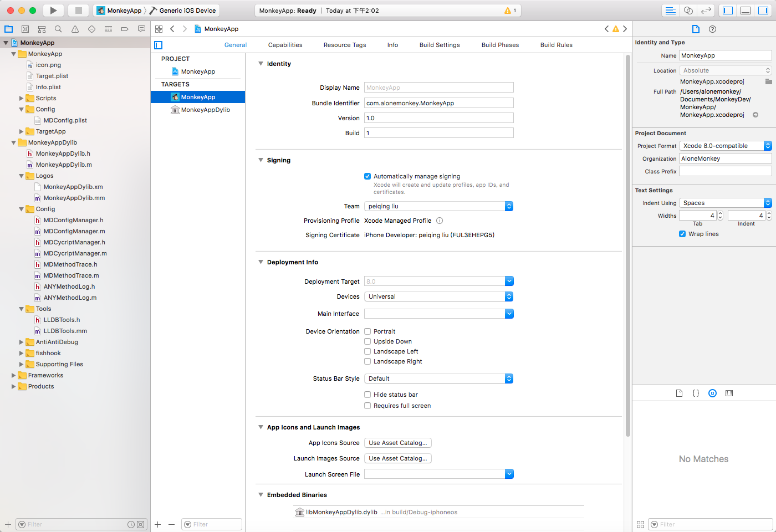Enable Upside Down orientation
The width and height of the screenshot is (776, 532).
[x=367, y=341]
